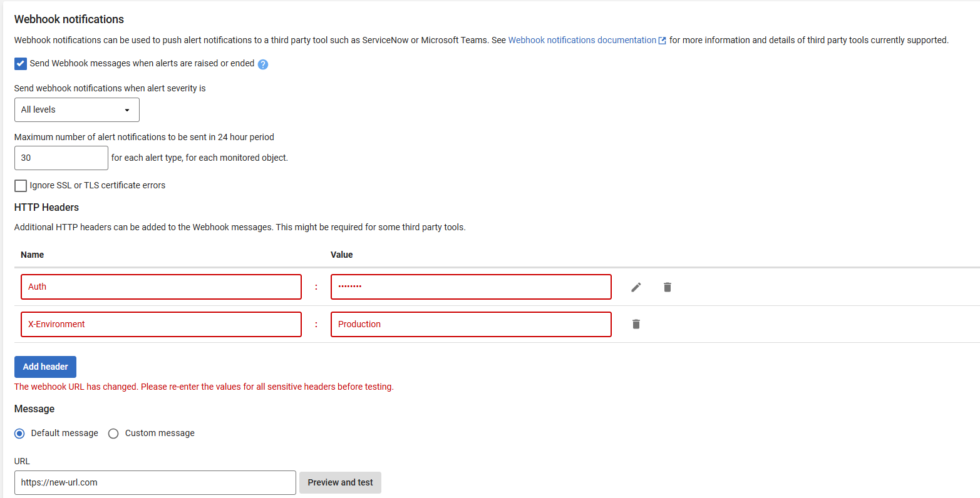Viewport: 980px width, 498px height.
Task: Edit the Auth header with pencil icon
Action: [636, 287]
